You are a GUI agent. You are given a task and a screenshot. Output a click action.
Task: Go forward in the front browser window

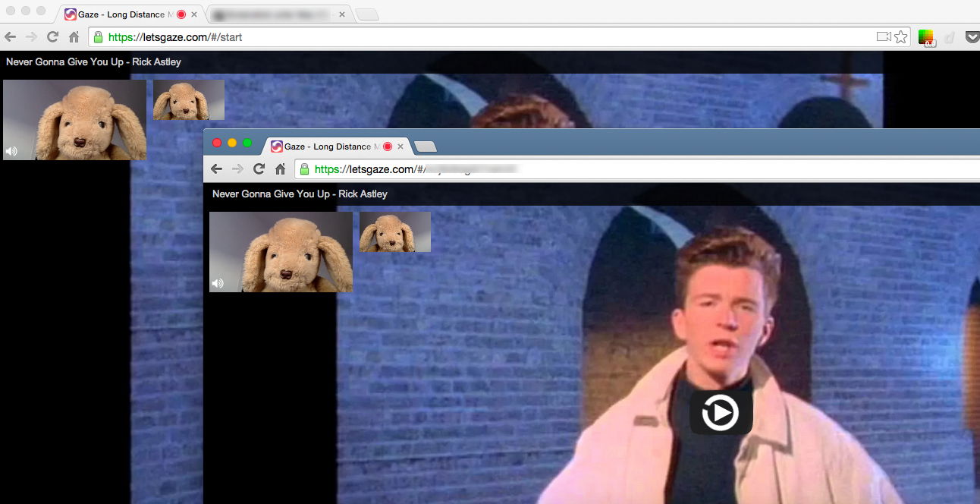[x=237, y=169]
